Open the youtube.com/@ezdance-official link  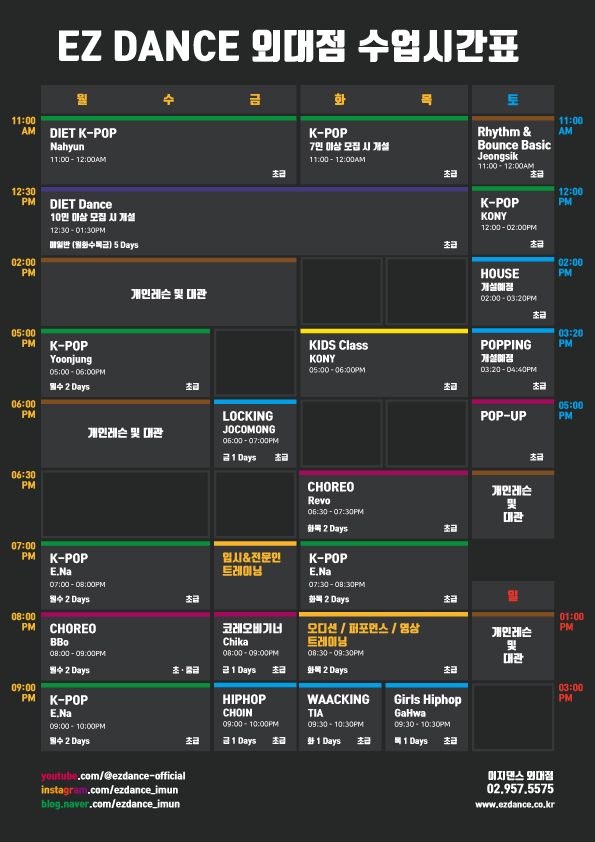pyautogui.click(x=113, y=775)
